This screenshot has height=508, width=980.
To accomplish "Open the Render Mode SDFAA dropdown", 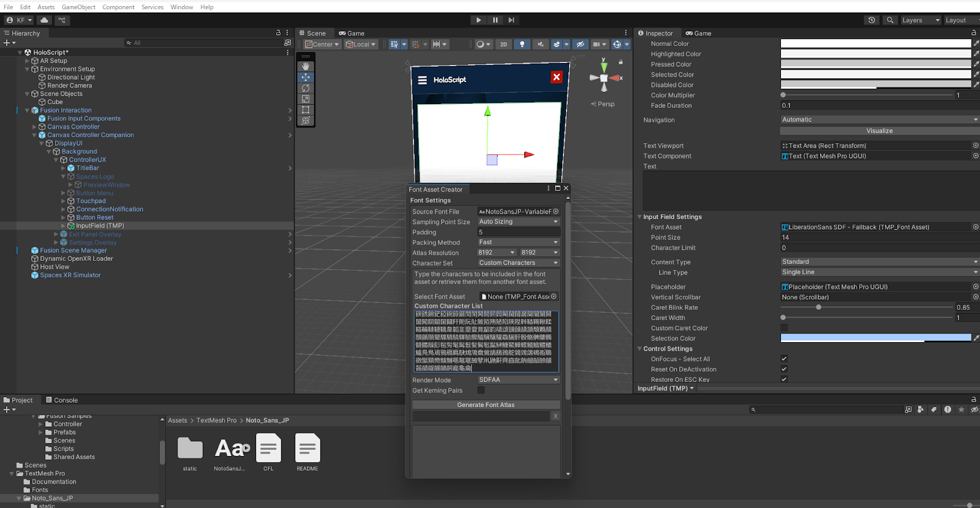I will tap(518, 380).
